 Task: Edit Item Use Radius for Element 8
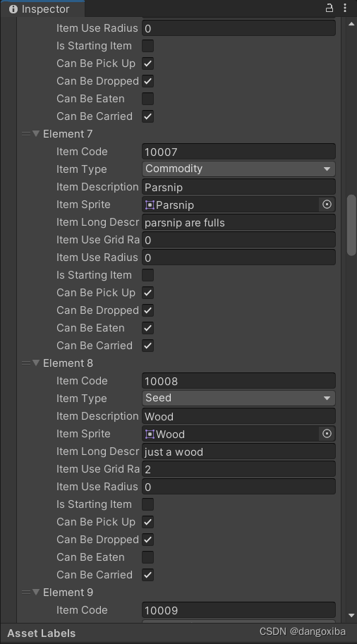pos(238,487)
